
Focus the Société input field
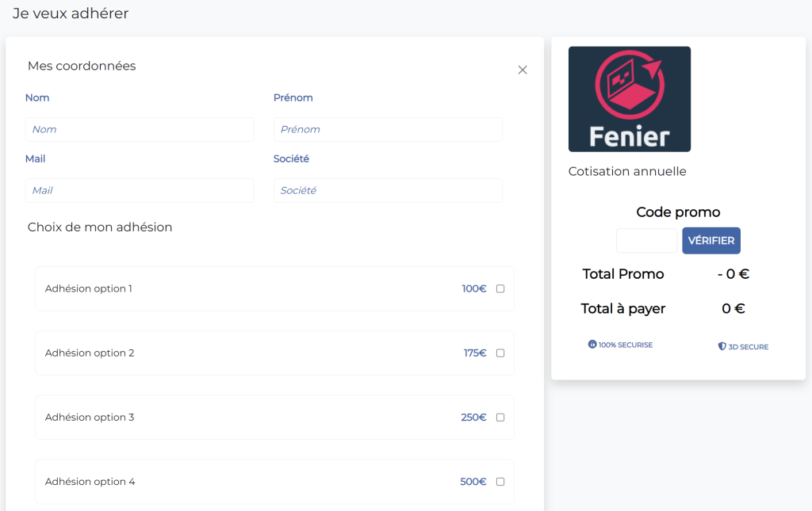pos(388,190)
